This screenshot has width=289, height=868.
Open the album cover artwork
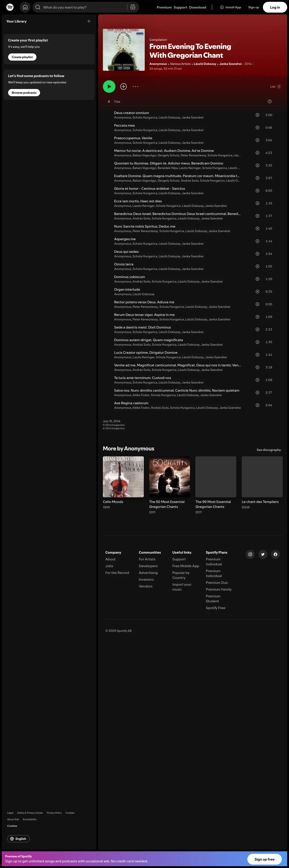(124, 50)
